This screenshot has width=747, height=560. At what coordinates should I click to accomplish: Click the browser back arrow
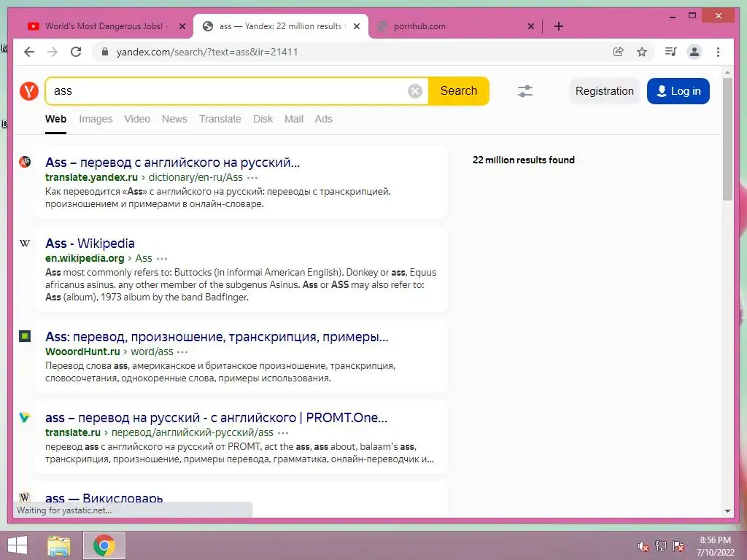click(29, 52)
